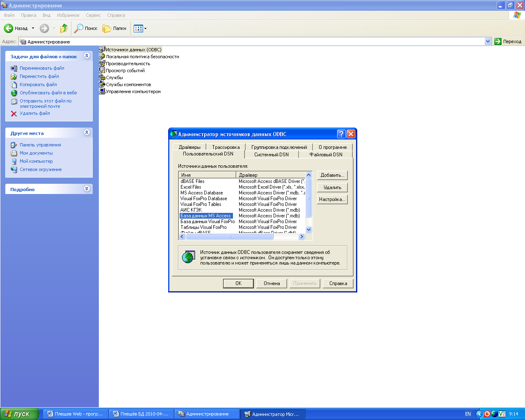Open the Правка menu

(x=29, y=15)
